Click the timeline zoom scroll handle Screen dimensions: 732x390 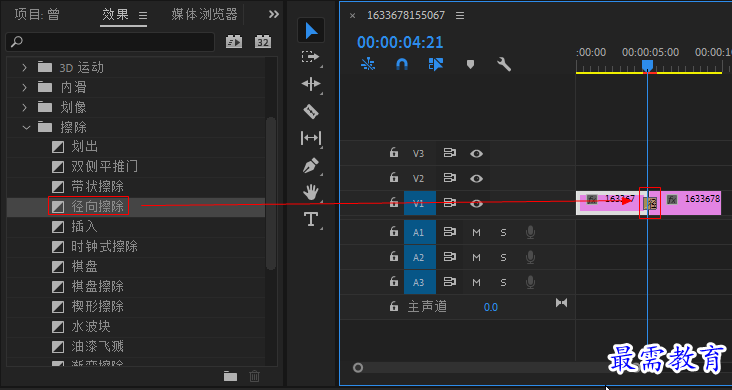(358, 368)
